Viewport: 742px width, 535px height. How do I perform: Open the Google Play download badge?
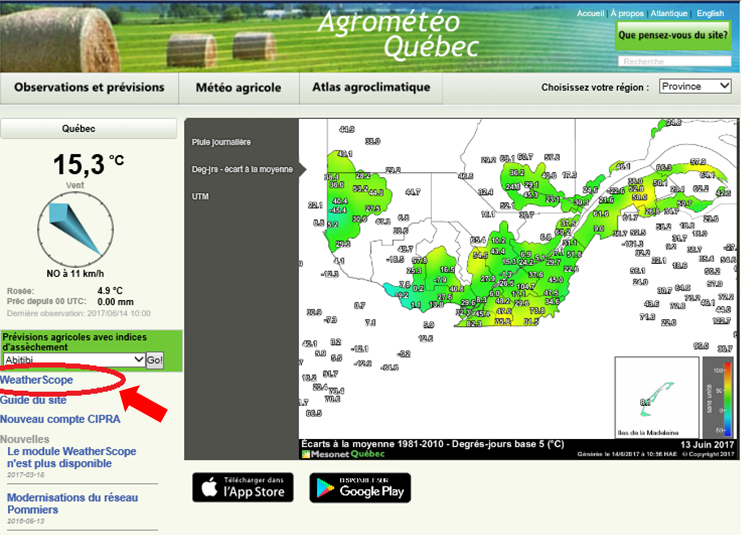[360, 487]
